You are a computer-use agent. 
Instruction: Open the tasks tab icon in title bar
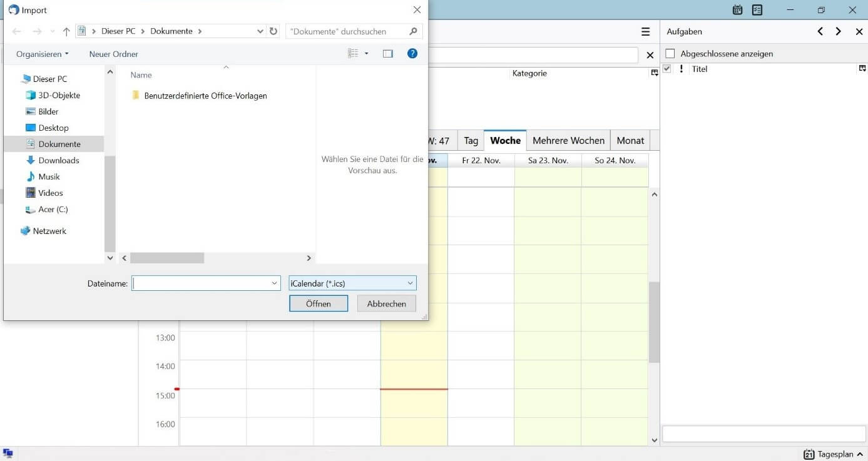click(x=757, y=10)
